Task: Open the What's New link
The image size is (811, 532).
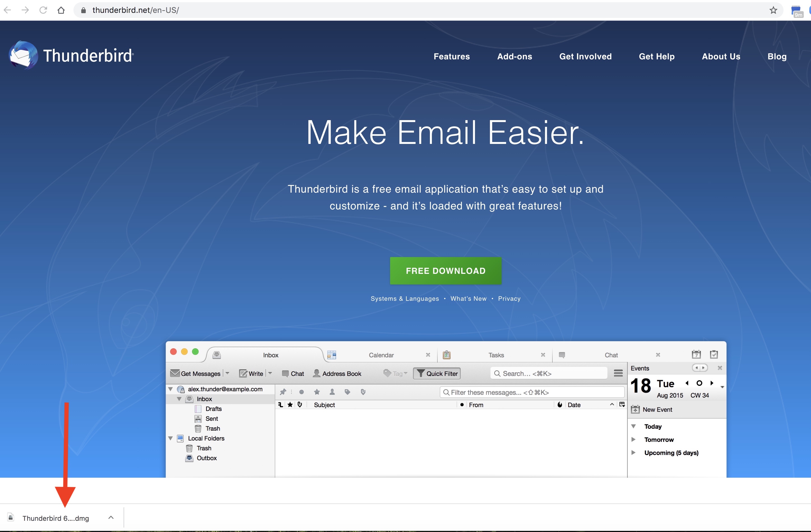Action: [x=469, y=298]
